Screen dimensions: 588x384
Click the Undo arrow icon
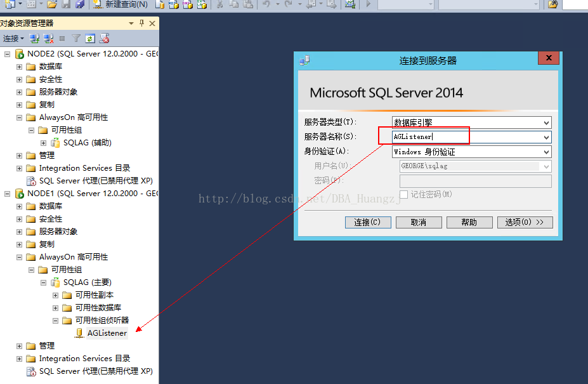[266, 4]
